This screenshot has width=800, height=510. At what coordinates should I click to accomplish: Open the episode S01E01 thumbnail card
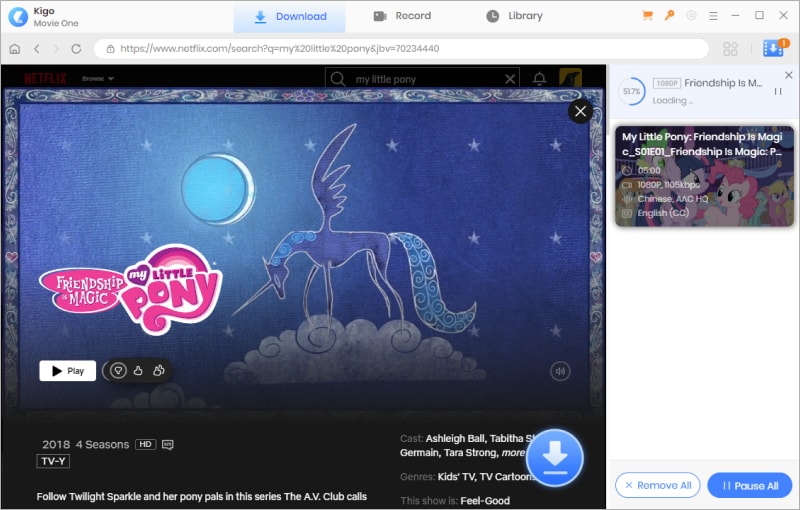(x=705, y=176)
